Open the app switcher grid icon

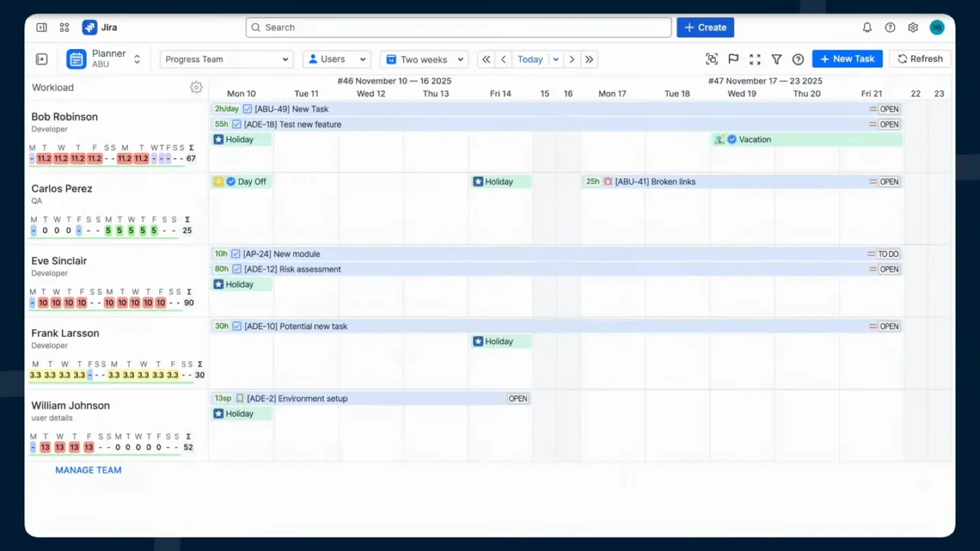pyautogui.click(x=65, y=27)
